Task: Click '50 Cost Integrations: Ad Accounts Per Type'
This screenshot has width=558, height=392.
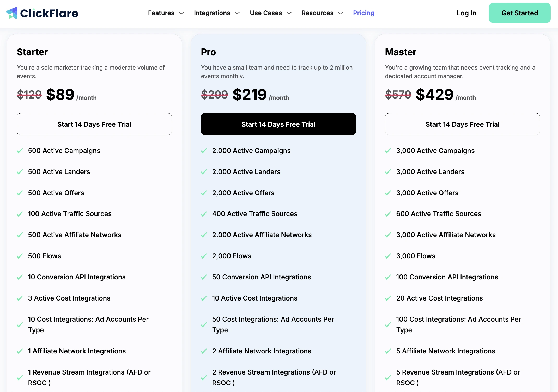Action: pyautogui.click(x=273, y=324)
